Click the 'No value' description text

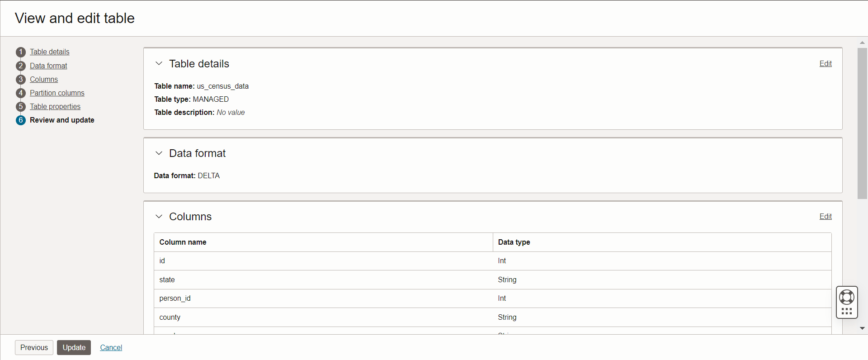coord(231,113)
